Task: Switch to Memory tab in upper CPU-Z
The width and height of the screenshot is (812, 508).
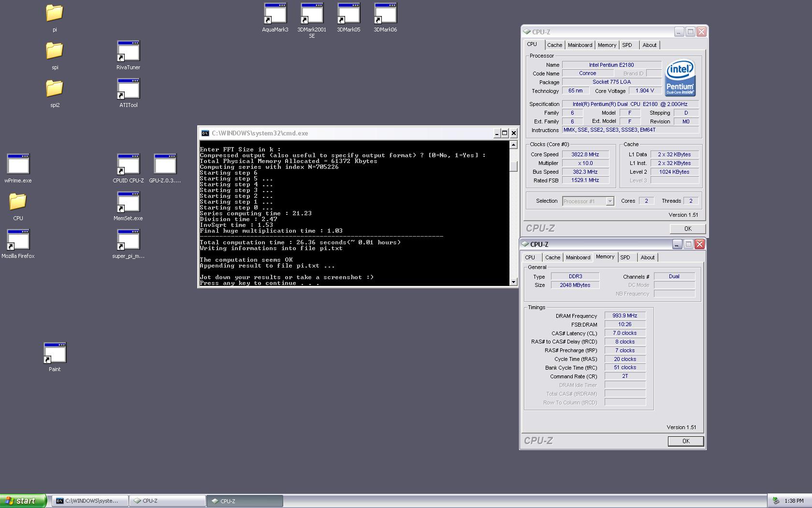Action: click(607, 45)
